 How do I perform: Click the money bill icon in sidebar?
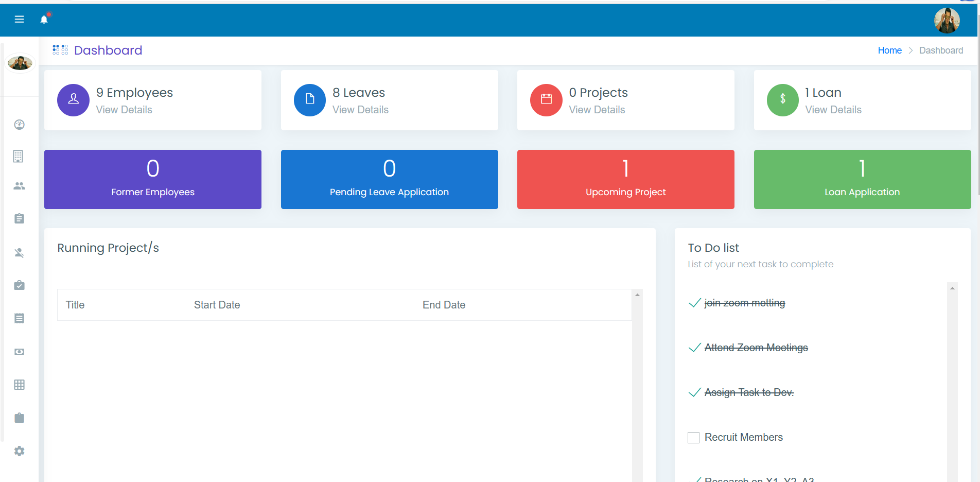click(x=20, y=352)
